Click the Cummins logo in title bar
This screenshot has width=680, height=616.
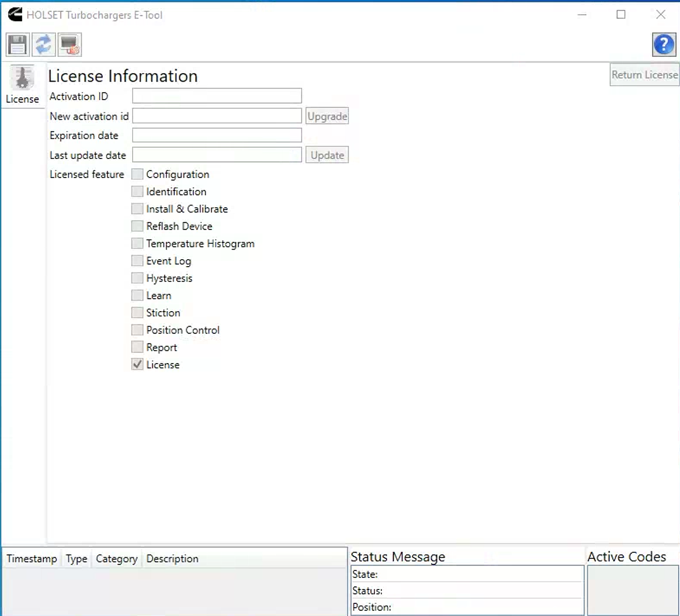click(15, 14)
